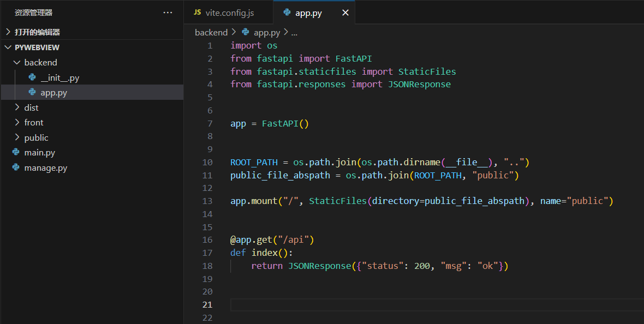Click line number 13 in the gutter
Screen dimensions: 644x324
point(207,201)
